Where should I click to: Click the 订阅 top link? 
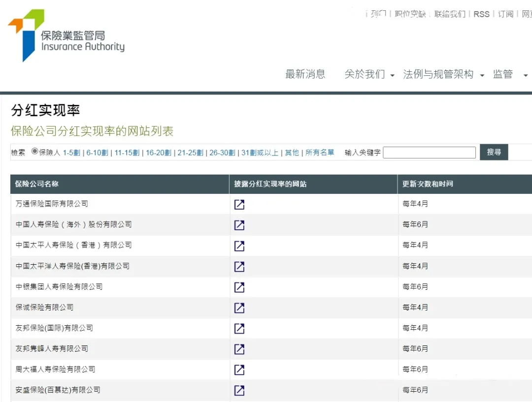[x=505, y=14]
